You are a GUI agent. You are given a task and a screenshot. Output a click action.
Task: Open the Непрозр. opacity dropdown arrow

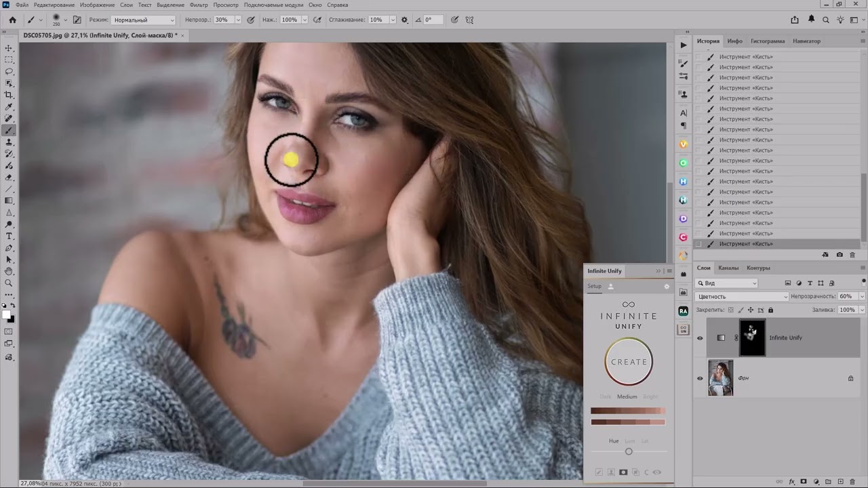tap(238, 20)
